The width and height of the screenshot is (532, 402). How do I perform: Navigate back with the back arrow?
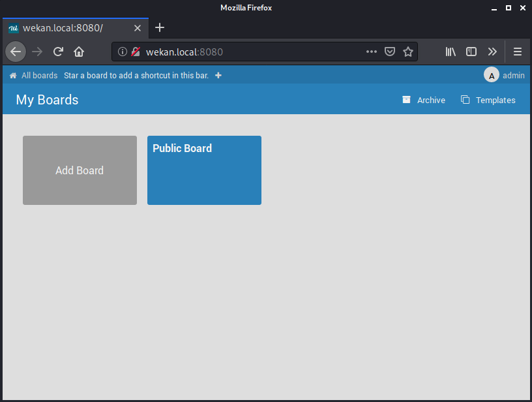pos(16,52)
